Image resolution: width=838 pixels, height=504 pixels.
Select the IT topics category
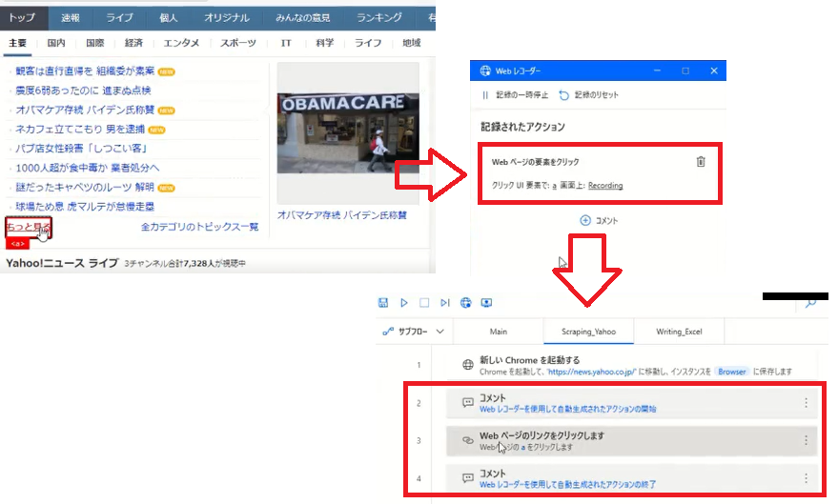click(286, 43)
